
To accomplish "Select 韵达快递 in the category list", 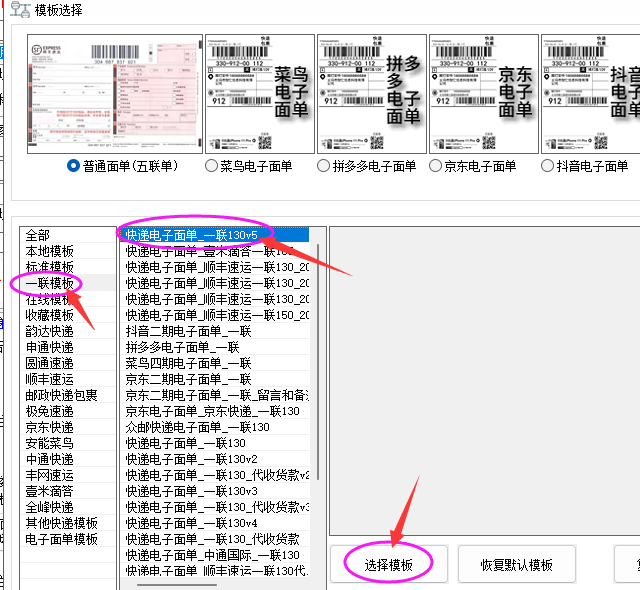I will [68, 331].
